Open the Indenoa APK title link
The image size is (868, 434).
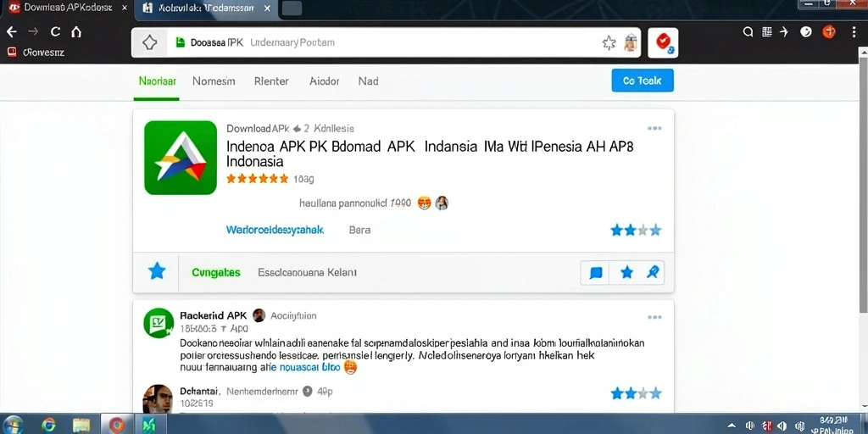[430, 154]
